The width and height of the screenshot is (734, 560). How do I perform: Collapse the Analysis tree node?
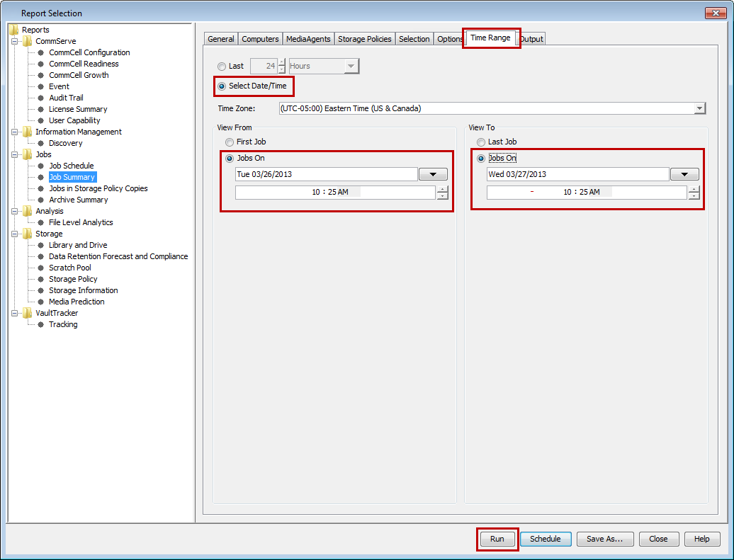[14, 211]
